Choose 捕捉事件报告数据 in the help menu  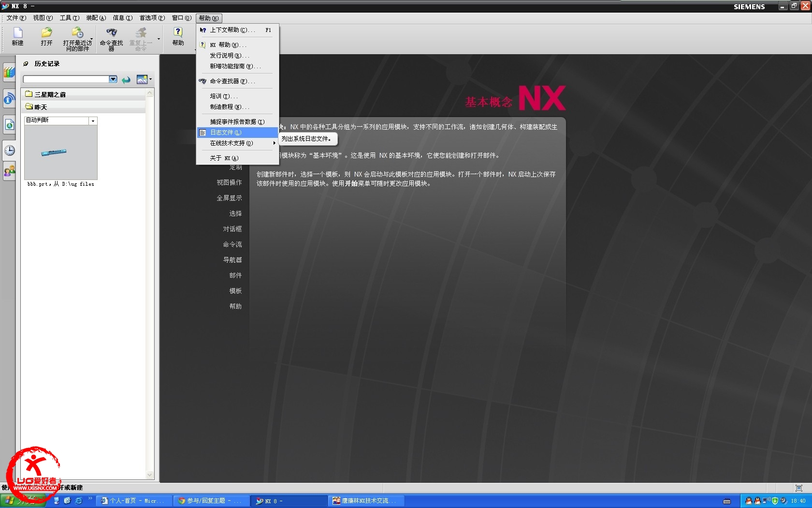[237, 122]
